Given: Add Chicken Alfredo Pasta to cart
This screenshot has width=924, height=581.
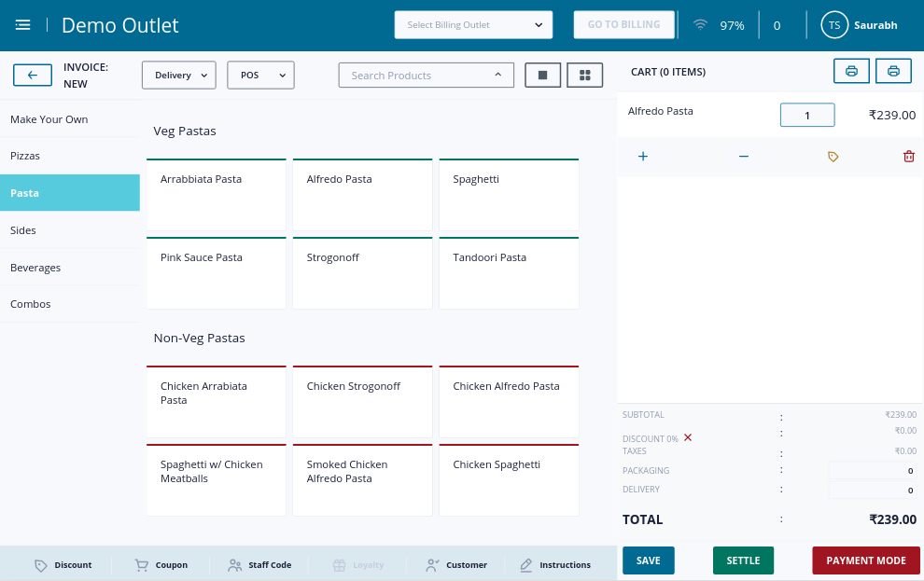Looking at the screenshot, I should (x=509, y=402).
